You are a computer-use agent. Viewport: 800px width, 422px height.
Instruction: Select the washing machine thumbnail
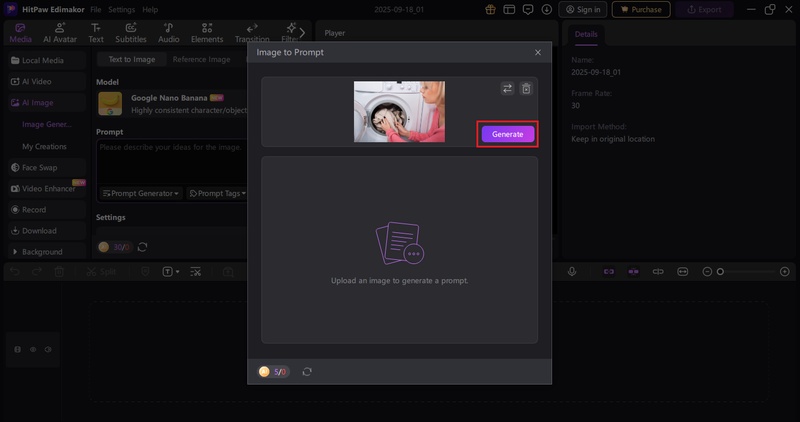click(399, 112)
